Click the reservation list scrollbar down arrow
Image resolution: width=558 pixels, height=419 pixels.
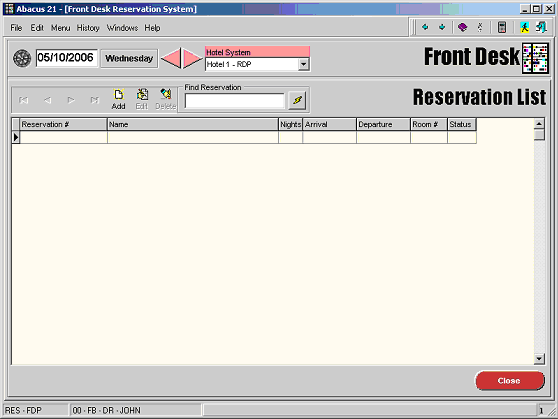539,359
